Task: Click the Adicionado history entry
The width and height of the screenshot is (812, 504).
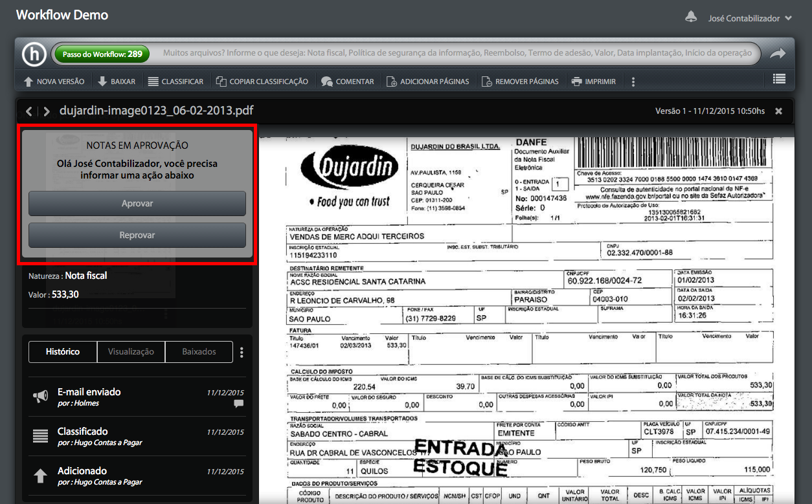Action: 137,476
